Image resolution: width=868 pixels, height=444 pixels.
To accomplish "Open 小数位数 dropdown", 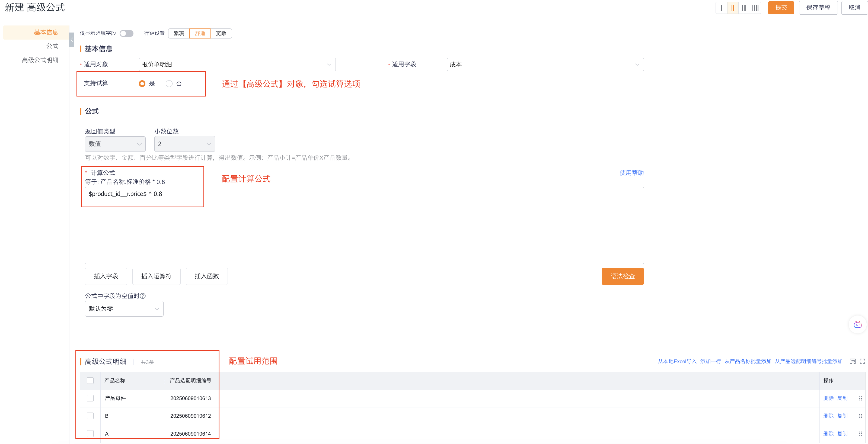I will pyautogui.click(x=184, y=144).
